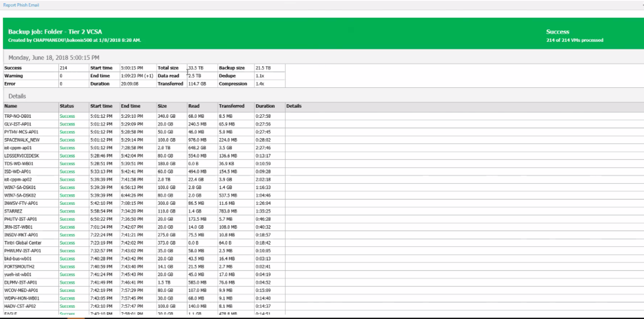Click the Backup job Folder Tier 2 VCSA title
This screenshot has width=644, height=319.
pos(55,32)
